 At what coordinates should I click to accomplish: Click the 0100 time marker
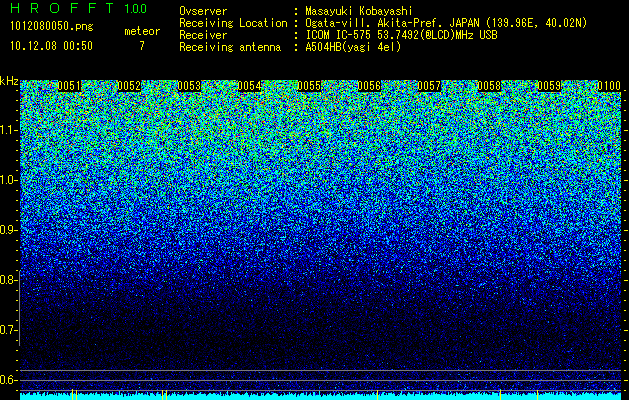pyautogui.click(x=609, y=86)
